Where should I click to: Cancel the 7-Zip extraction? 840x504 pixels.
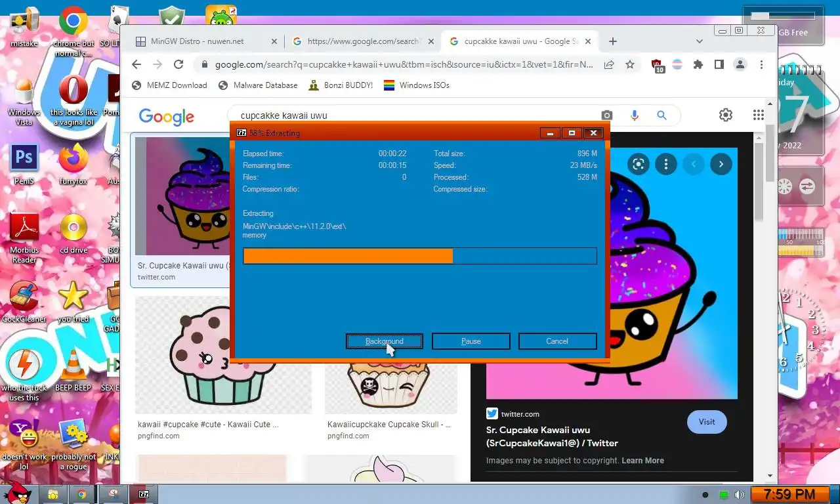pos(557,341)
